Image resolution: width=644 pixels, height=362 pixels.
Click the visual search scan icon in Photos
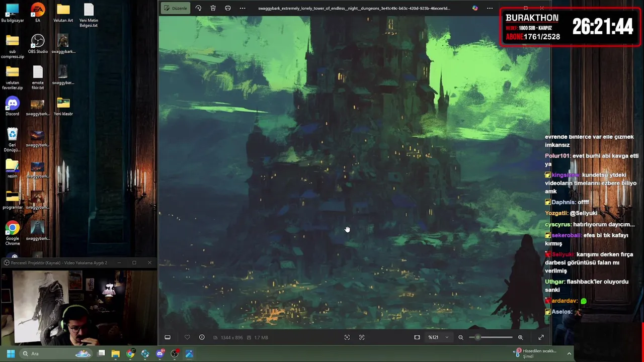347,337
